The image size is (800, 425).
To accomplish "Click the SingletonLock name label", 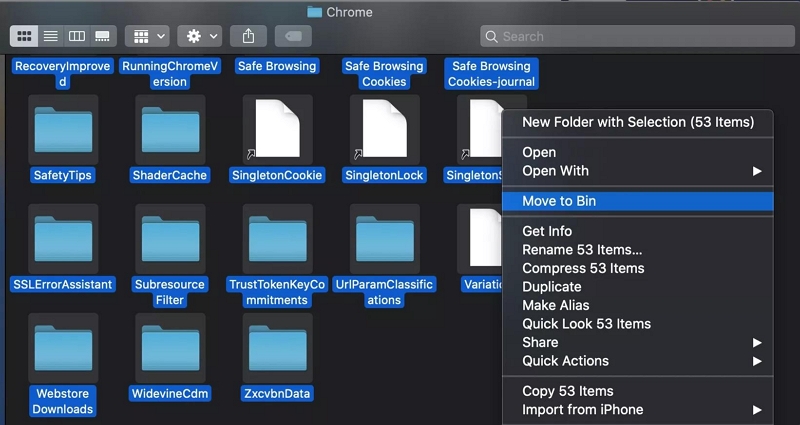I will tap(384, 175).
